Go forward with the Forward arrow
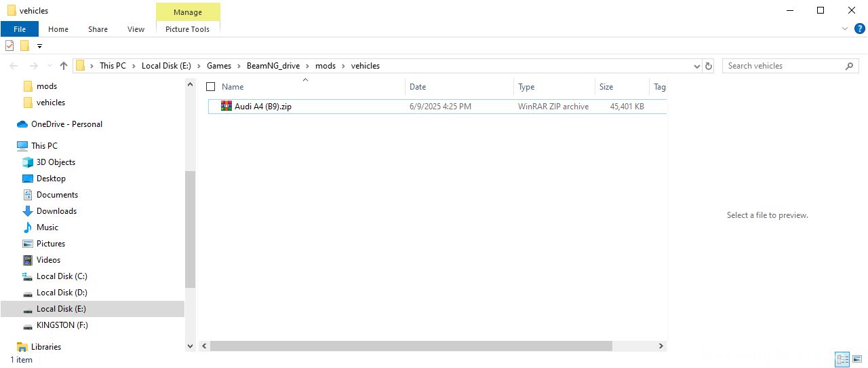 34,66
